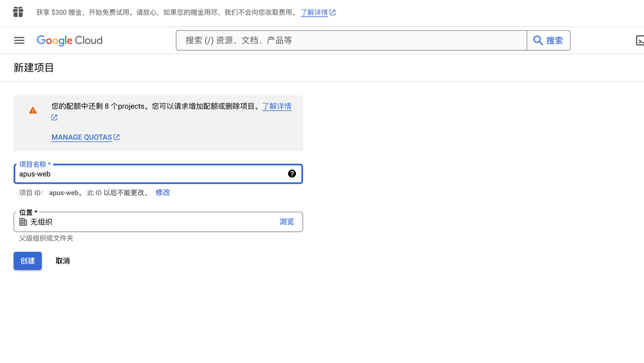The image size is (644, 363).
Task: Click the project ID text apus-web
Action: [x=64, y=193]
